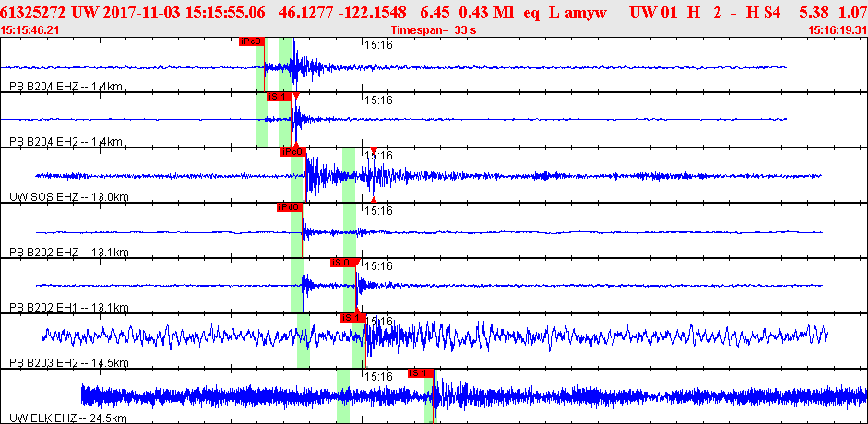Click the PB B203 EH2 14.5km label

pyautogui.click(x=68, y=363)
